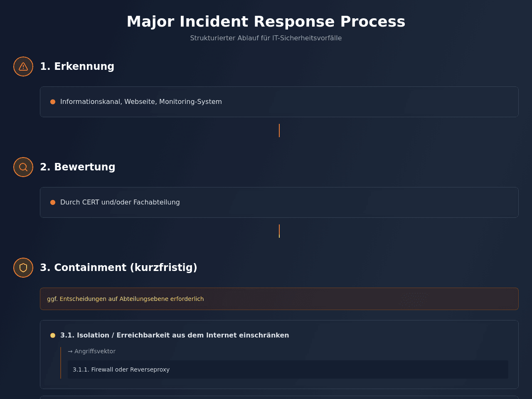This screenshot has height=399, width=532.
Task: Click the 'Durch CERT und/oder Fachabteilung' item
Action: [279, 202]
